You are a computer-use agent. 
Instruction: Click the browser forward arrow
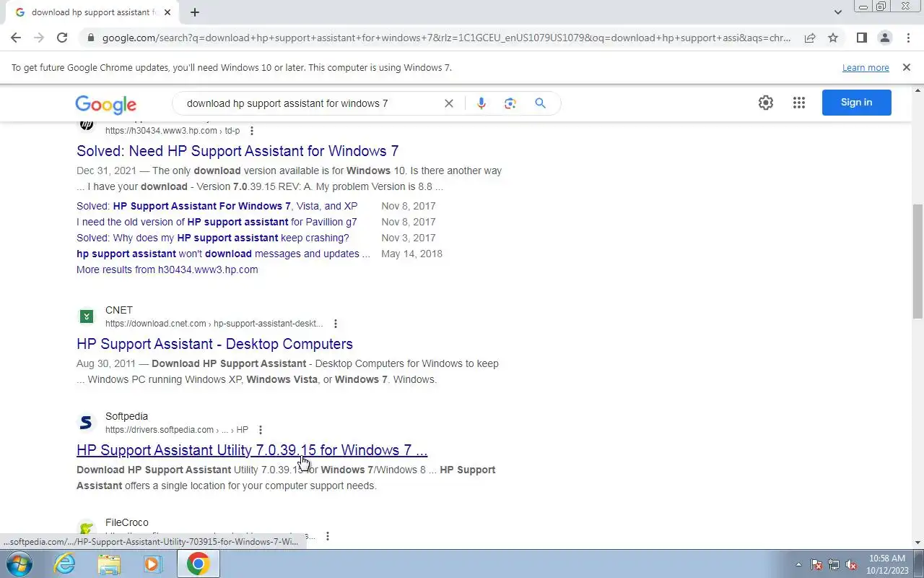click(x=39, y=38)
